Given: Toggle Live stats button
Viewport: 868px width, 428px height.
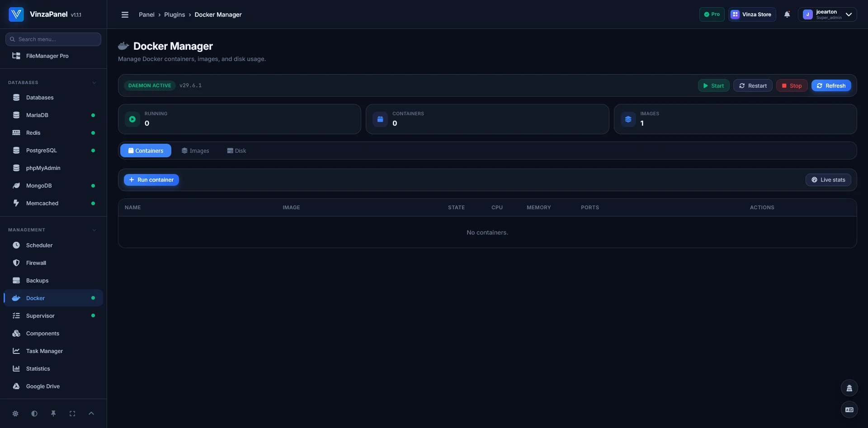Looking at the screenshot, I should pos(828,180).
